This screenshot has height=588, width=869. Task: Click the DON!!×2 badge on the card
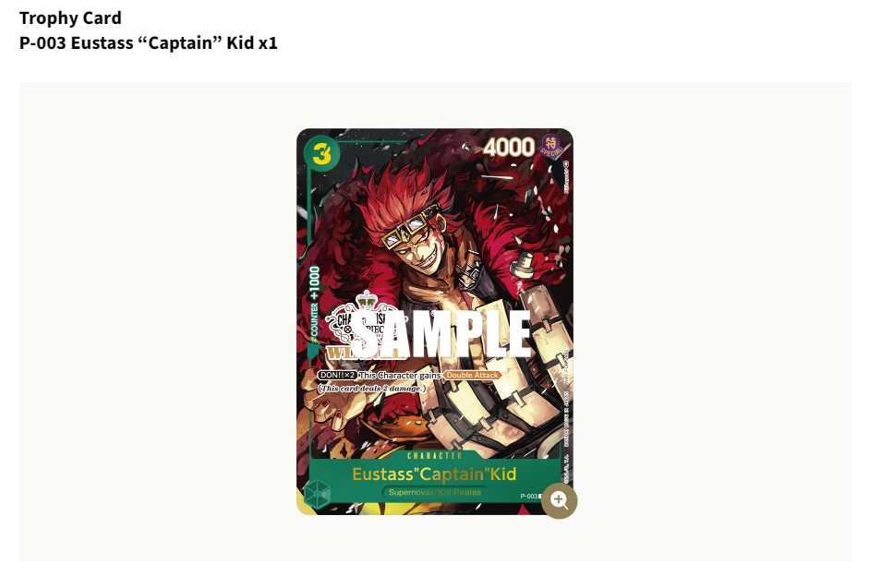tap(337, 375)
